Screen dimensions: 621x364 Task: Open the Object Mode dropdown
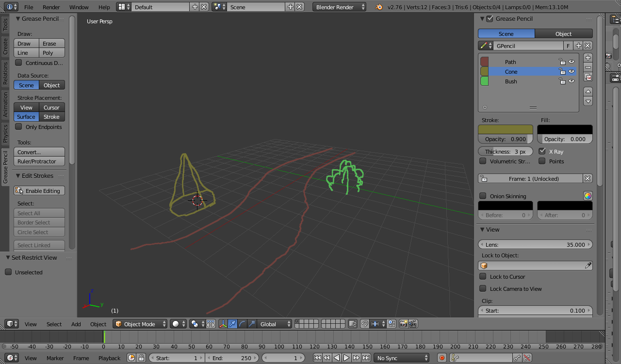coord(140,324)
